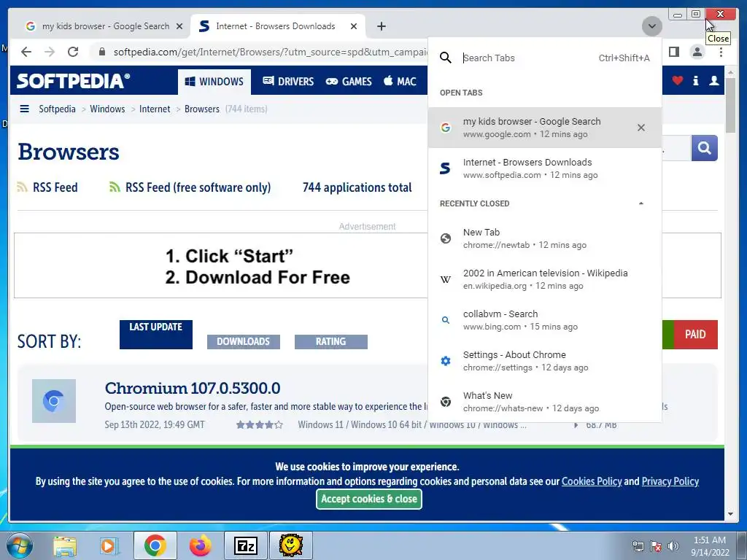The width and height of the screenshot is (747, 560).
Task: Open the Games section
Action: pos(348,82)
